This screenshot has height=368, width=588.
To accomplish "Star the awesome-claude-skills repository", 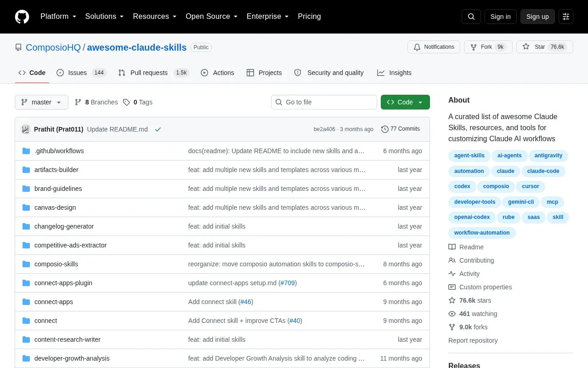I will tap(545, 47).
